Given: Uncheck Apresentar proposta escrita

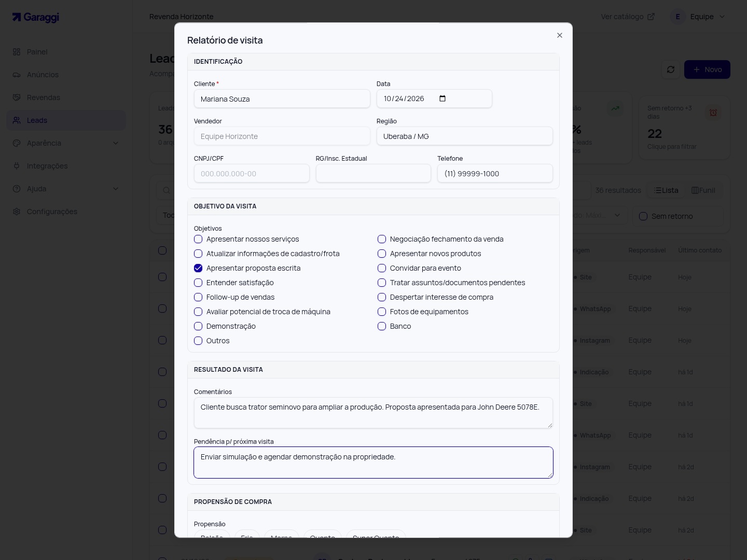Looking at the screenshot, I should [x=198, y=268].
